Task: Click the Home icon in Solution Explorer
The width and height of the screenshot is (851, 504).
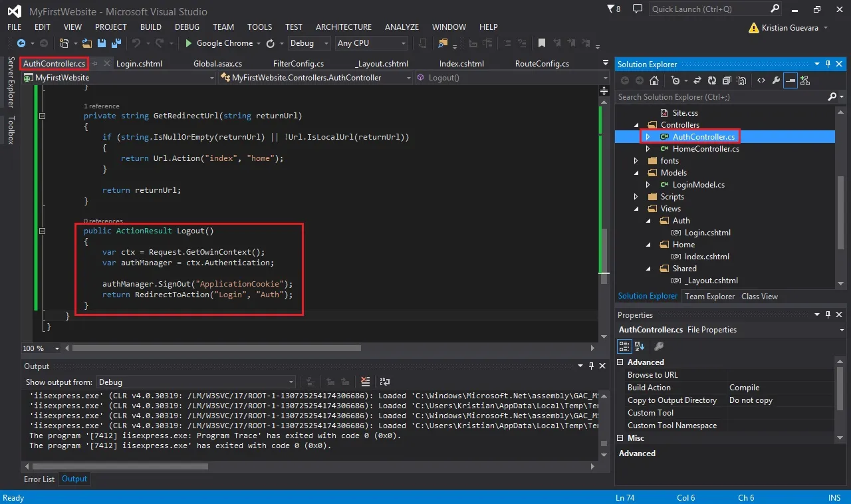Action: pyautogui.click(x=654, y=80)
